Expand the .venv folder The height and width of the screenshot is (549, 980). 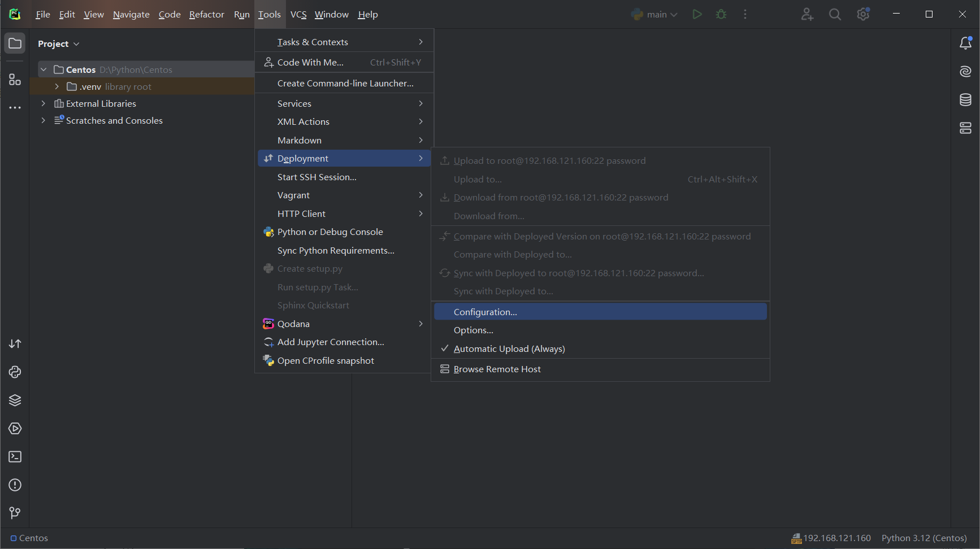click(x=57, y=86)
